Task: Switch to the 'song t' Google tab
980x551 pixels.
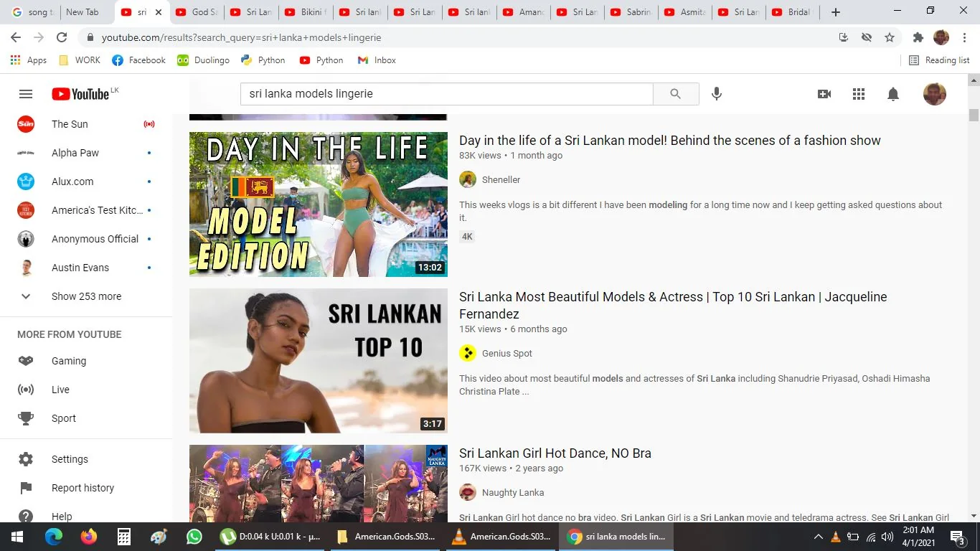Action: pyautogui.click(x=33, y=12)
